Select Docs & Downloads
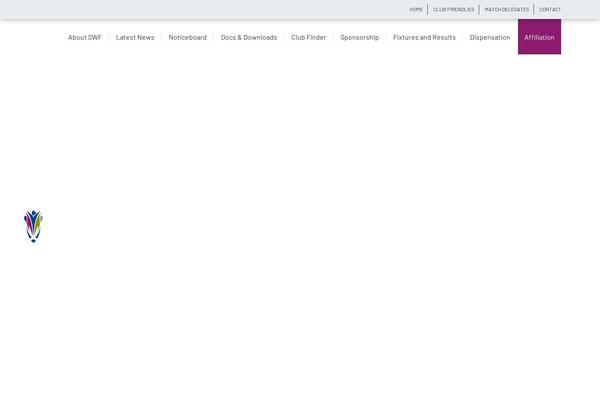 249,37
